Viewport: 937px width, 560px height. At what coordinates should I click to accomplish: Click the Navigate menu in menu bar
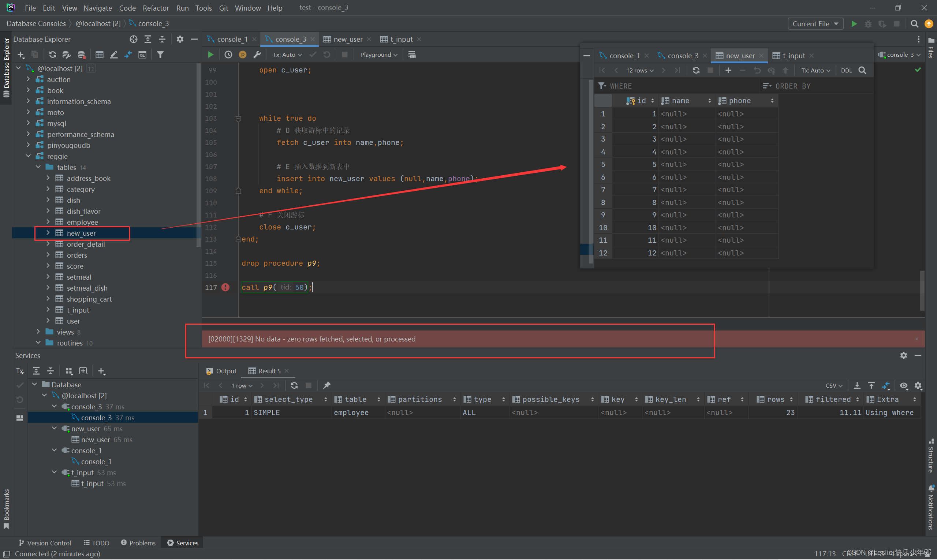point(97,7)
